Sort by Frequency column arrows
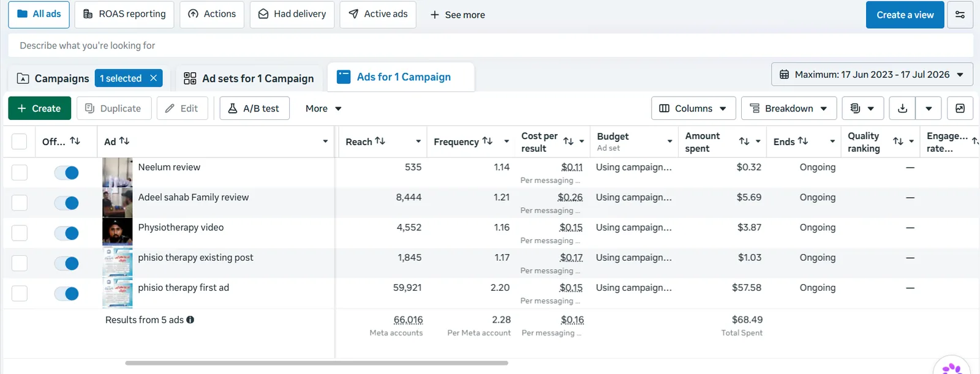980x374 pixels. tap(488, 141)
